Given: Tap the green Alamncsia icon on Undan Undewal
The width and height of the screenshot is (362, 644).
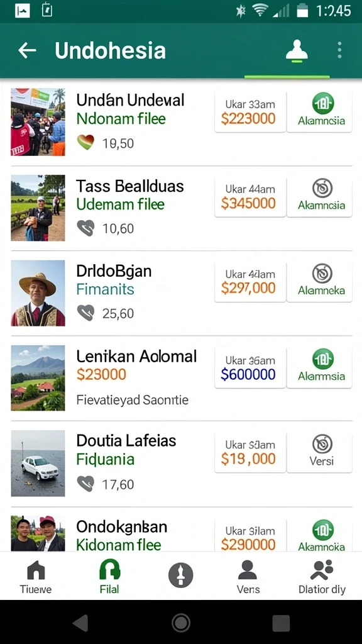Looking at the screenshot, I should [x=323, y=104].
